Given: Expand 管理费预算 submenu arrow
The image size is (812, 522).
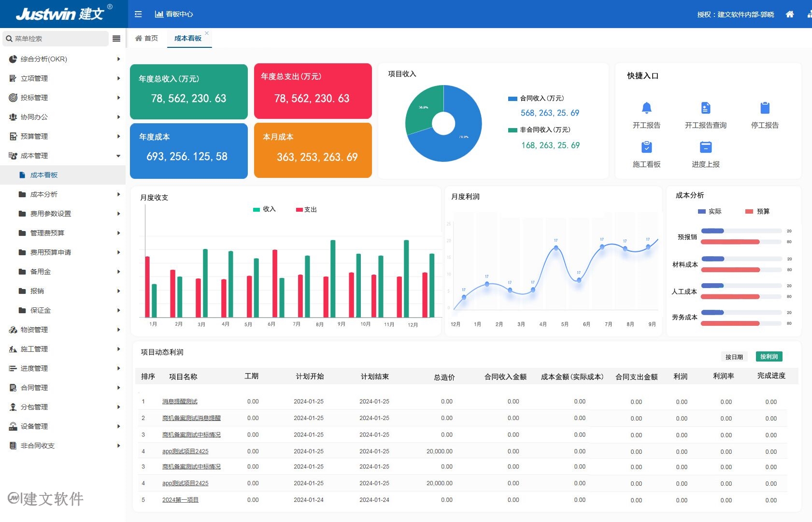Looking at the screenshot, I should click(118, 233).
